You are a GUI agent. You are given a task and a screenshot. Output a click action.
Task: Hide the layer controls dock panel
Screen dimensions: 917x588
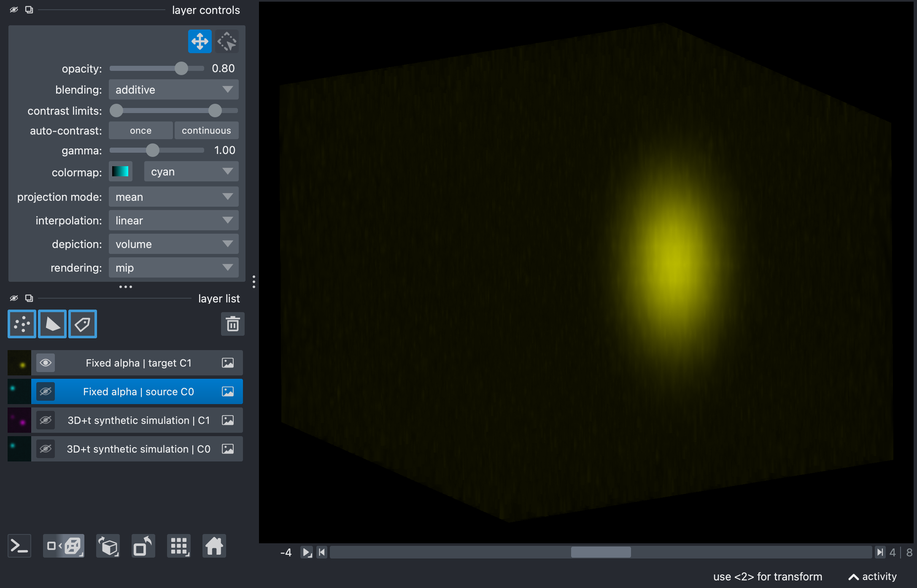pos(14,10)
